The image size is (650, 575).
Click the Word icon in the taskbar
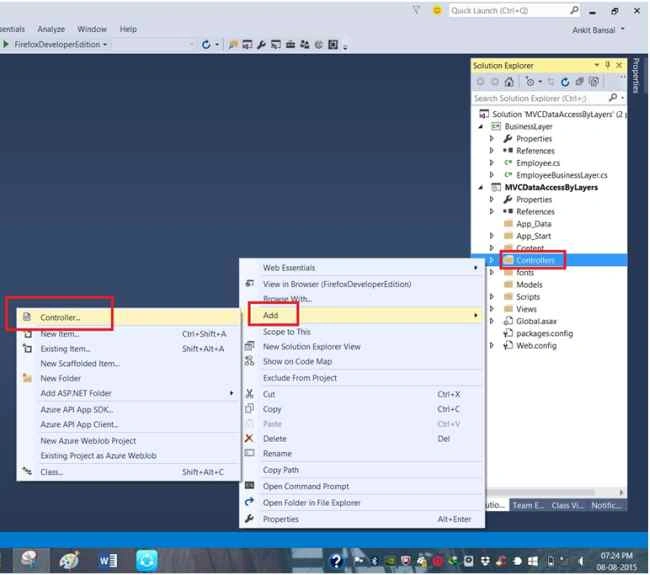tap(107, 560)
